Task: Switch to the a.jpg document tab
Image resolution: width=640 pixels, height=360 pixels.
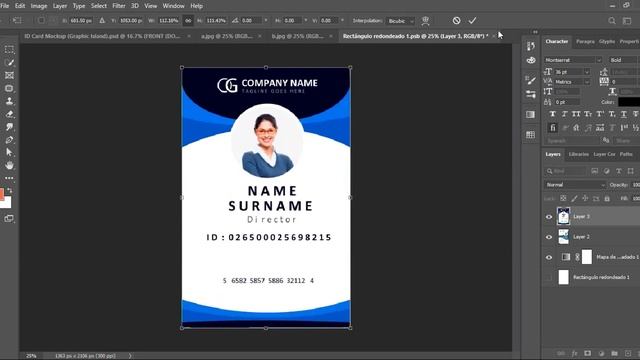Action: pos(227,36)
